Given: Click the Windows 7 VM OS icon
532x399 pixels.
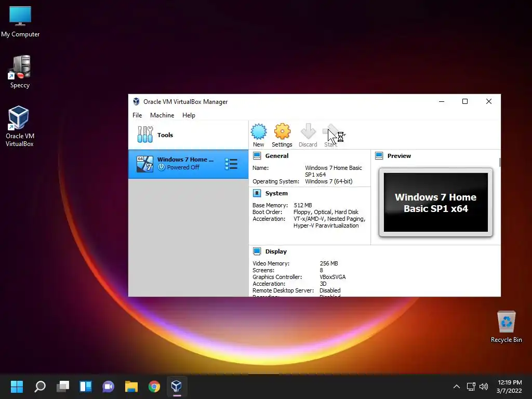Looking at the screenshot, I should [145, 164].
